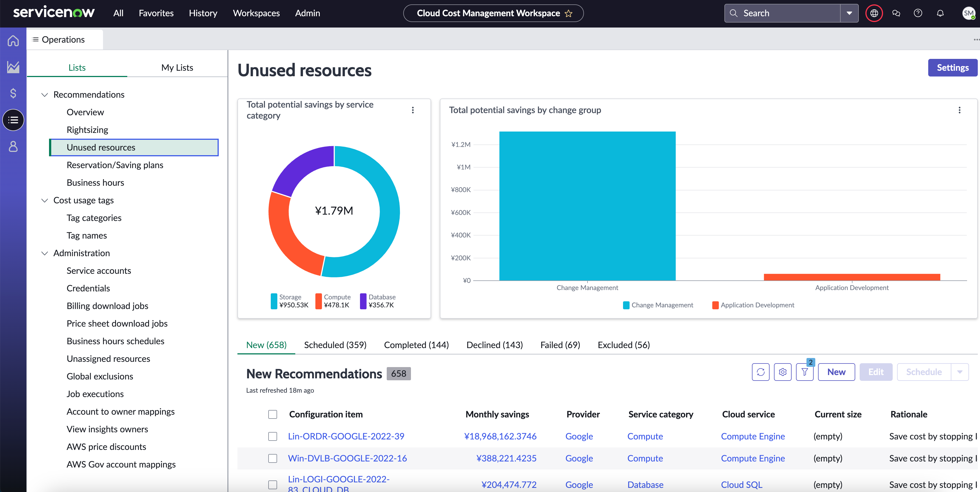Open the SM user avatar menu
This screenshot has width=980, height=492.
(969, 13)
